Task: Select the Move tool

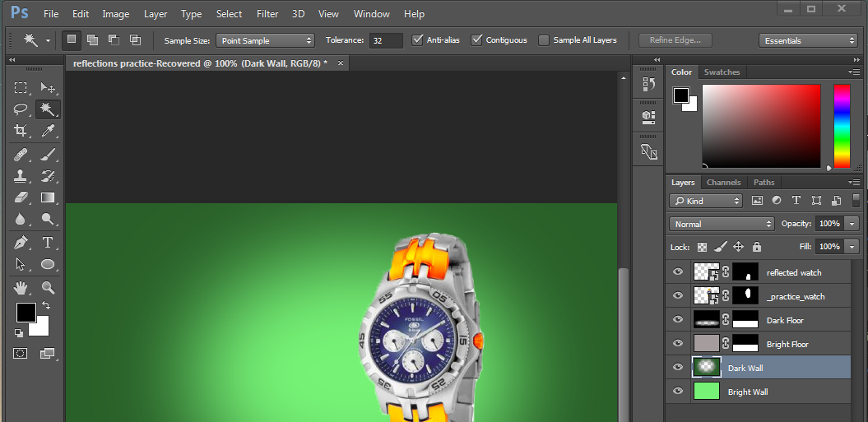Action: point(48,87)
